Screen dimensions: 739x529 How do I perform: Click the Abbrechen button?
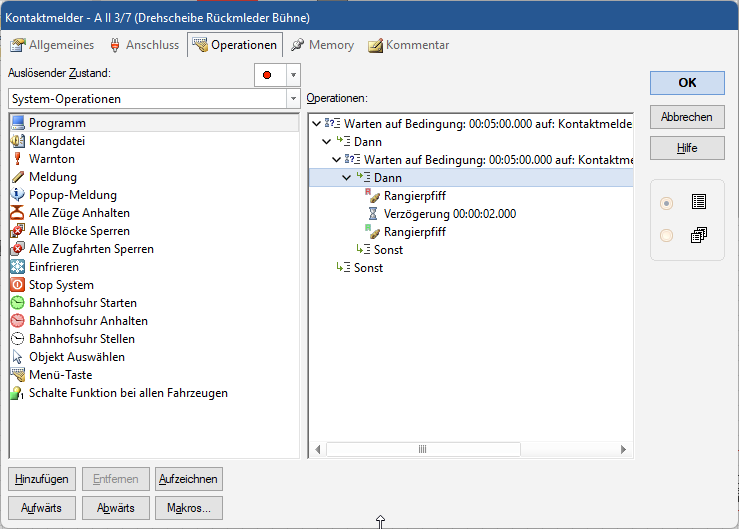(686, 117)
